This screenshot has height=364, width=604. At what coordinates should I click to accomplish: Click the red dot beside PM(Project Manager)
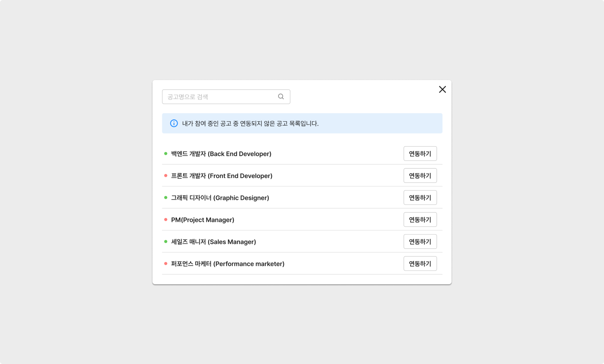[x=166, y=219]
